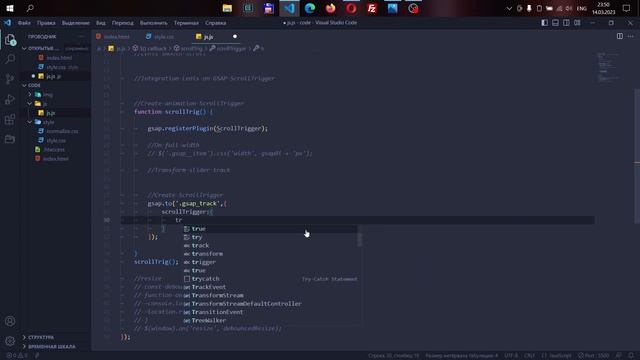This screenshot has width=640, height=360.
Task: Click the Customize Layout icon
Action: coord(577,23)
